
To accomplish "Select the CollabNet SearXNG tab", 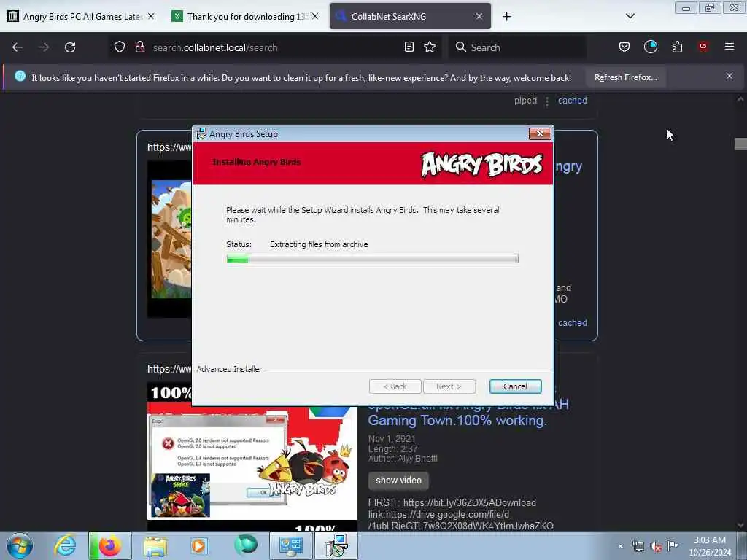I will 410,17.
